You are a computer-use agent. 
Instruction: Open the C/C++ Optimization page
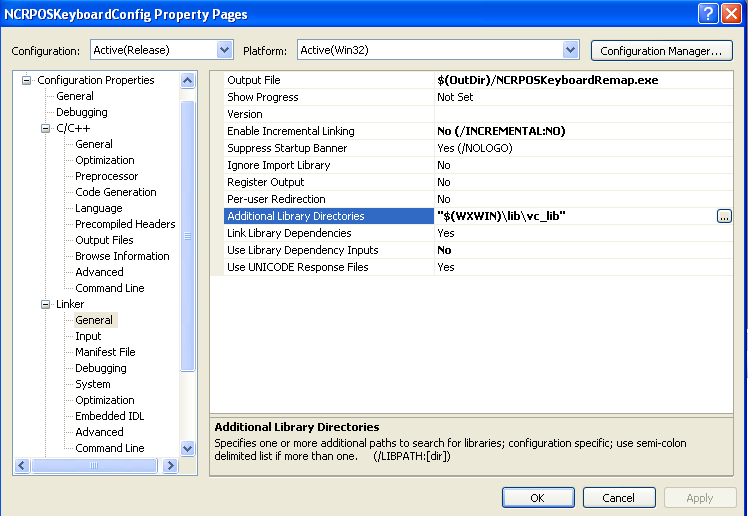click(104, 160)
